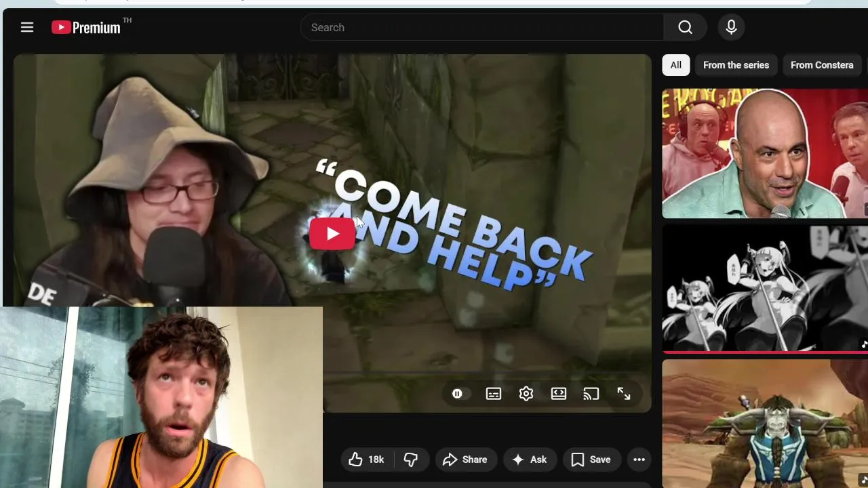Like the video with 18k likes
Viewport: 868px width, 488px height.
click(x=367, y=460)
